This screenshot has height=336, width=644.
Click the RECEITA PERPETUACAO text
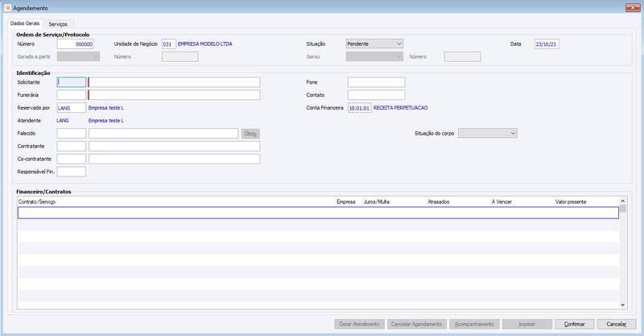pos(400,108)
